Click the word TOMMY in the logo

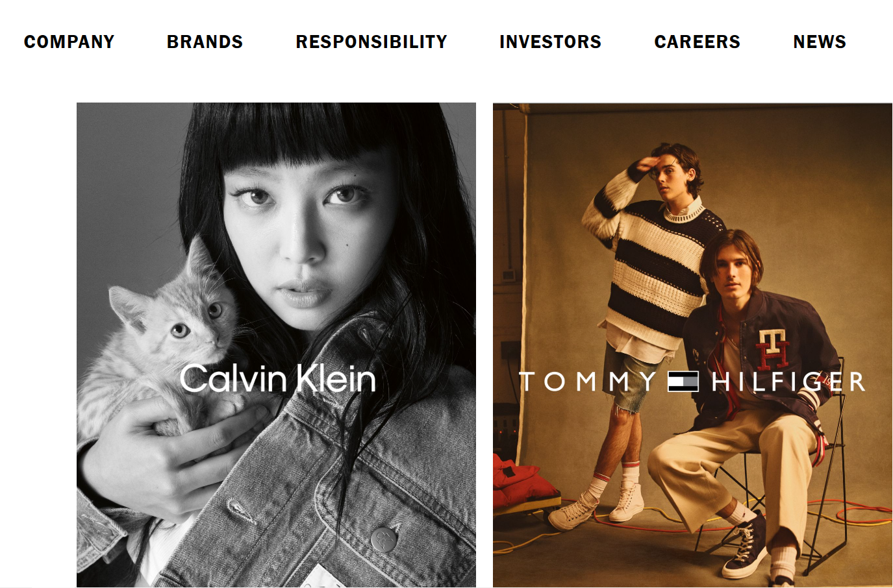(x=588, y=382)
